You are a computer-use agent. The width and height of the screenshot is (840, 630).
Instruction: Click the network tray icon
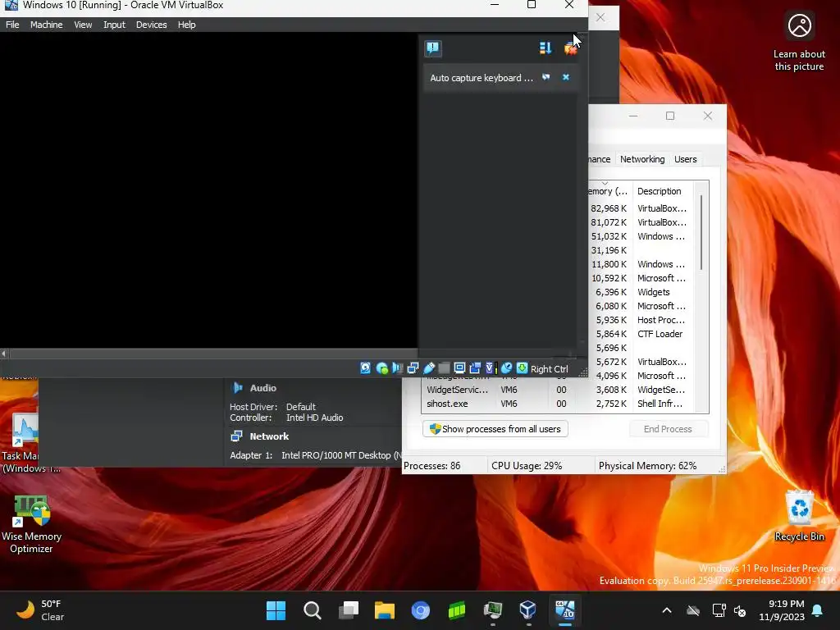pyautogui.click(x=719, y=610)
